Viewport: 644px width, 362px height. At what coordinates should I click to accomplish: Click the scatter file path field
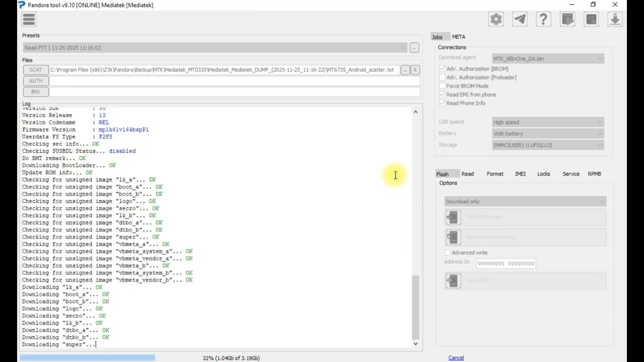pyautogui.click(x=224, y=70)
